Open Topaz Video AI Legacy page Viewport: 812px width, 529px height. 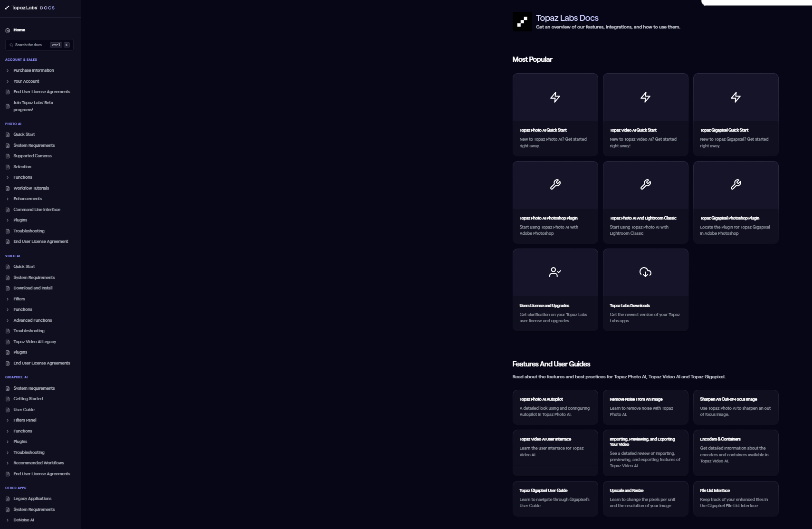[x=35, y=342]
